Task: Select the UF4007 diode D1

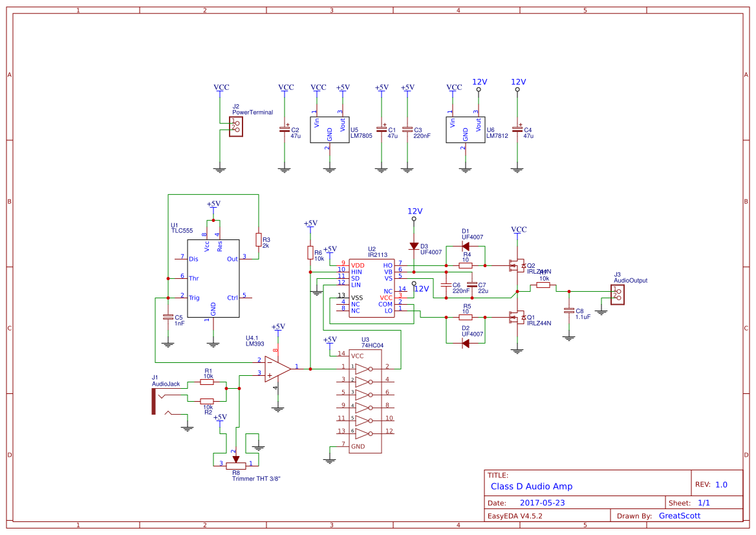Action: [x=467, y=246]
